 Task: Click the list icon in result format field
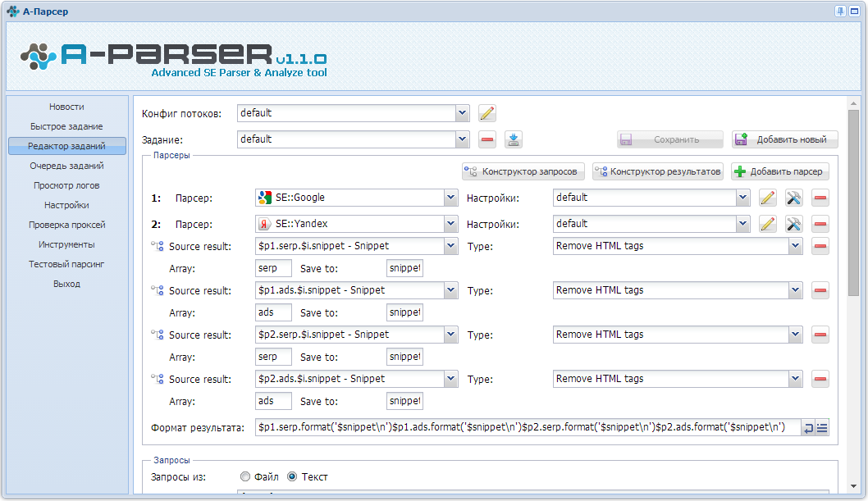tap(822, 427)
